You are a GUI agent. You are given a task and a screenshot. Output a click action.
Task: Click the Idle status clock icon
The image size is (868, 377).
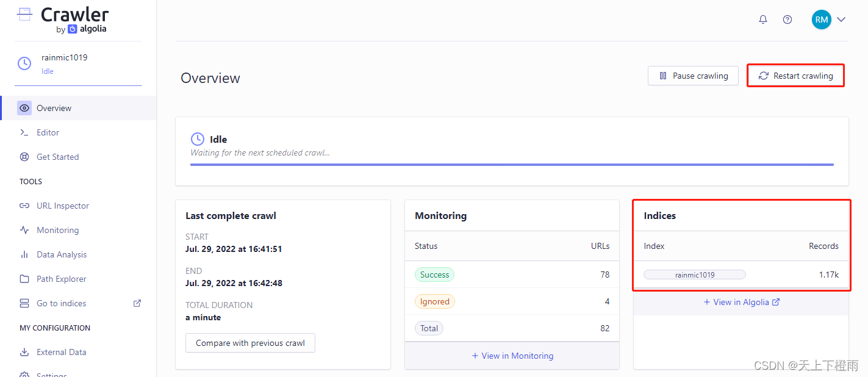click(x=198, y=139)
